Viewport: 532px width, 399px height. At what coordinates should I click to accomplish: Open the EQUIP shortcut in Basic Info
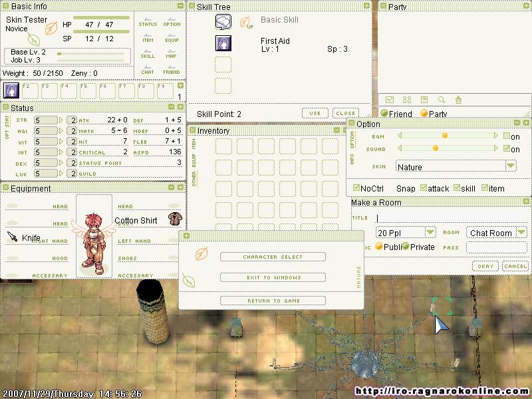[172, 38]
